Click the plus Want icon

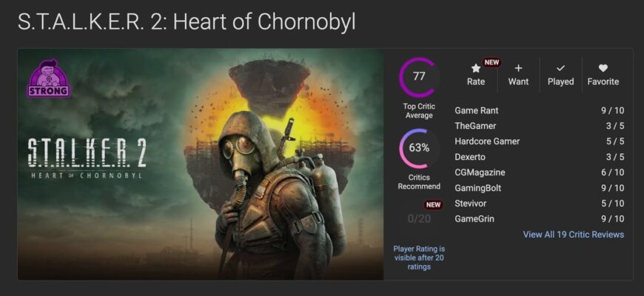click(x=518, y=69)
